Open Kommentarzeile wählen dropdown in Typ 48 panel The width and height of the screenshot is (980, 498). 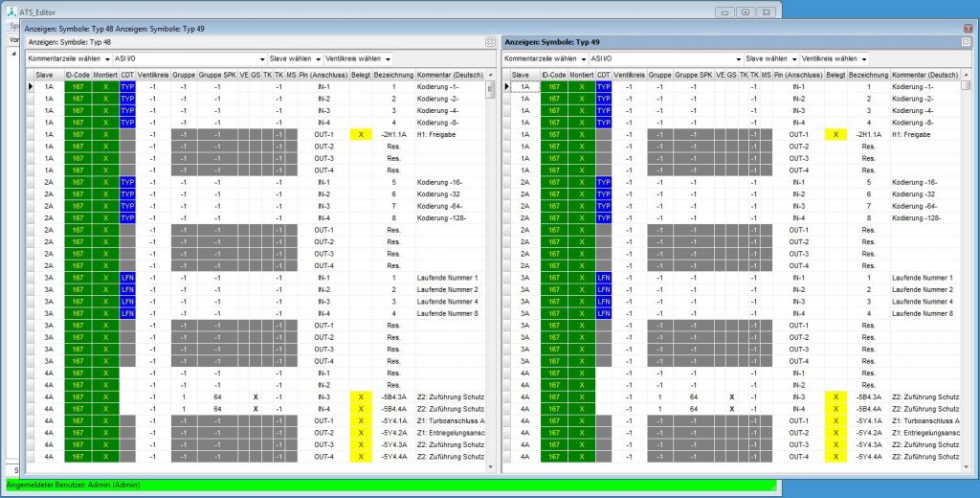(x=63, y=59)
